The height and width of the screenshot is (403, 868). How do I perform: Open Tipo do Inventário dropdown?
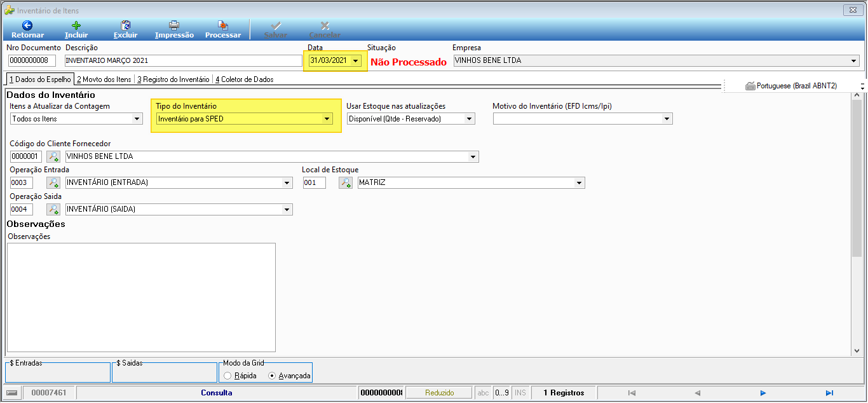pos(327,119)
